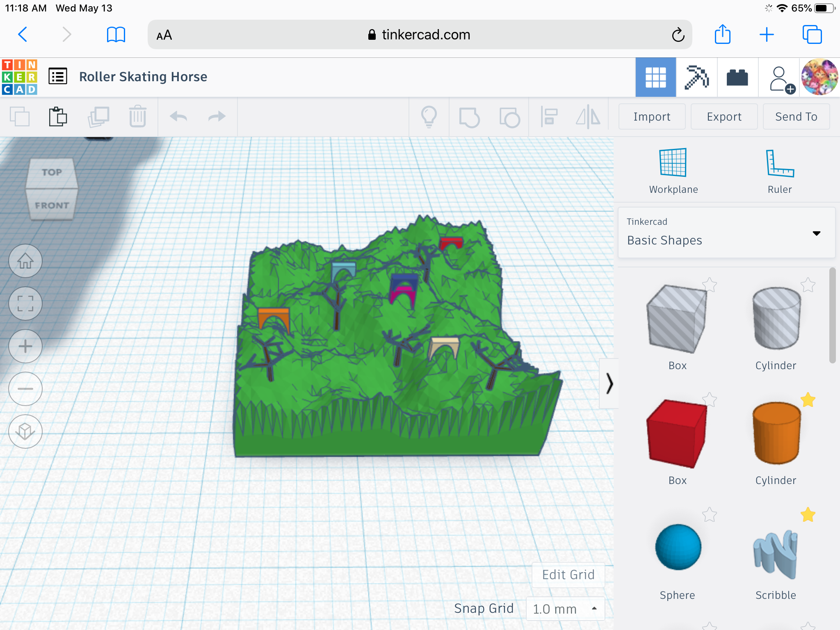840x630 pixels.
Task: Toggle Show All lightbulb icon
Action: click(x=429, y=117)
